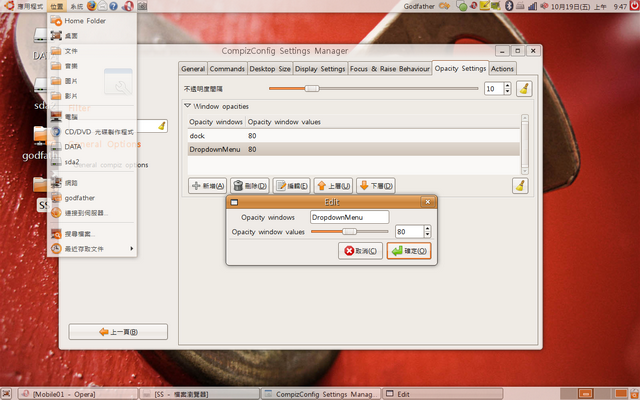The image size is (640, 400).
Task: Move entry down with 下層(D) button
Action: tap(376, 186)
